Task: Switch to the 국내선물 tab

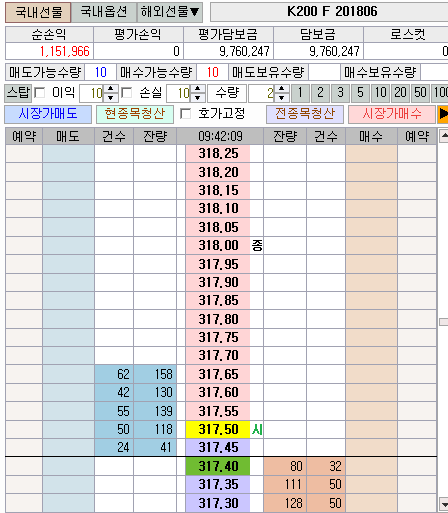Action: tap(38, 12)
